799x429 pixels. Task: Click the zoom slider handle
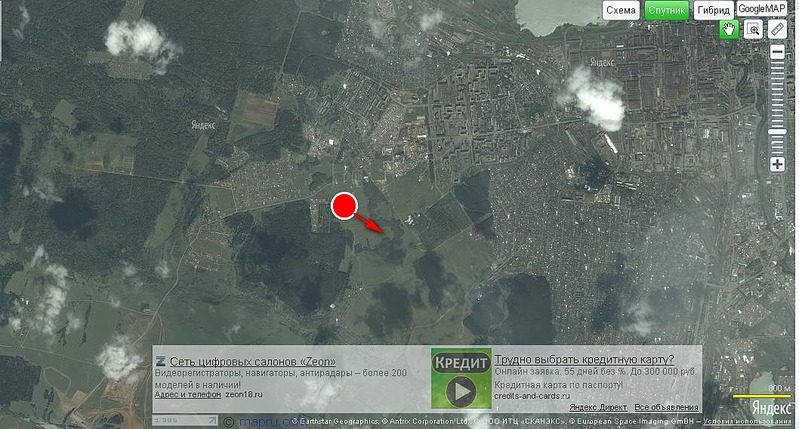tap(777, 133)
